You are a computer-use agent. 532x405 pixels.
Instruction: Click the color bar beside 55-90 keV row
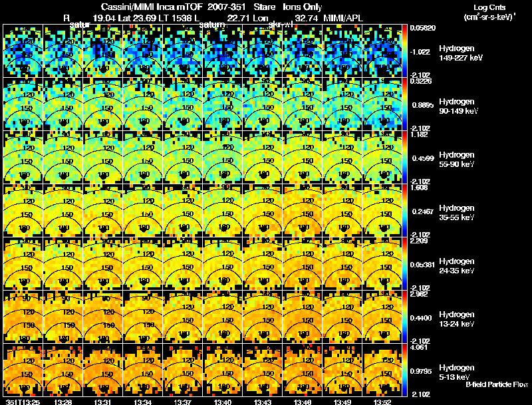pos(404,157)
